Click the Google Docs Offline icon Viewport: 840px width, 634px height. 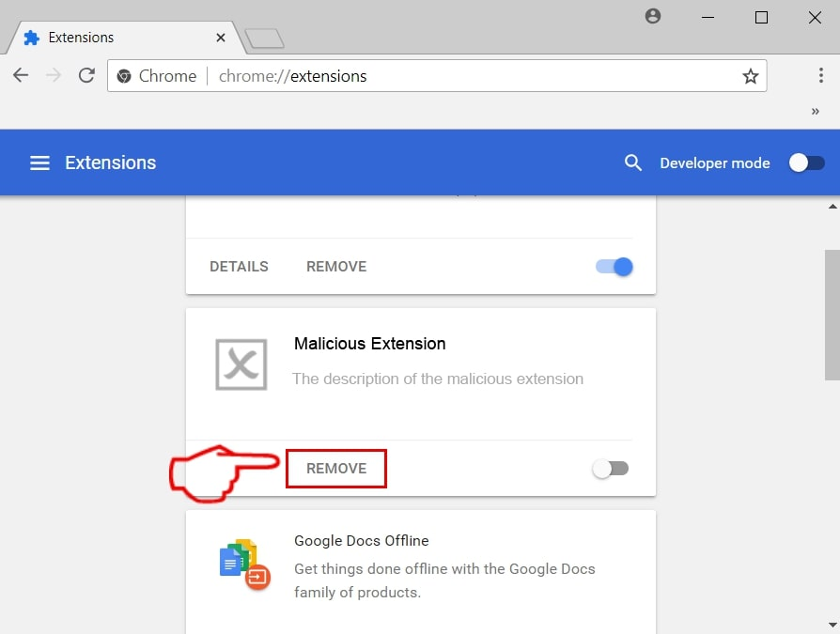click(244, 564)
